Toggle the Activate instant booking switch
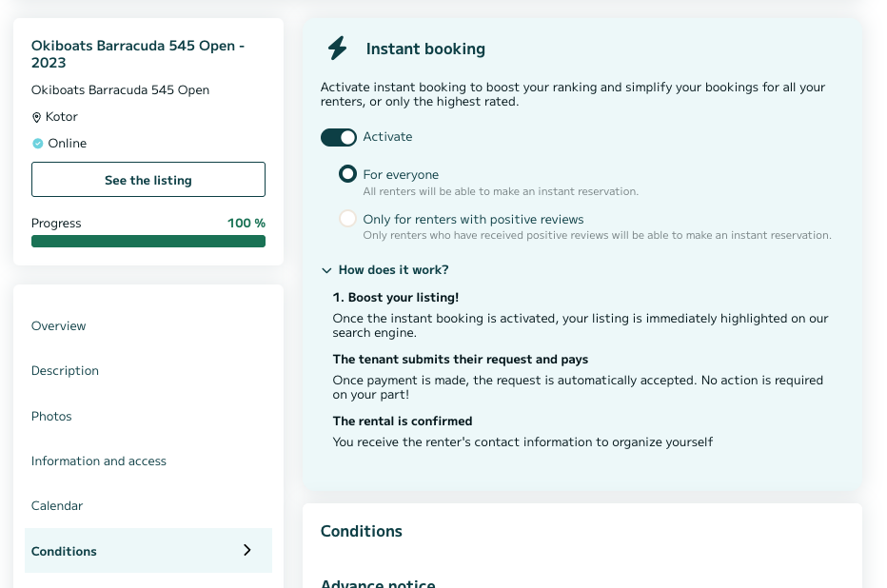The width and height of the screenshot is (887, 588). (338, 137)
